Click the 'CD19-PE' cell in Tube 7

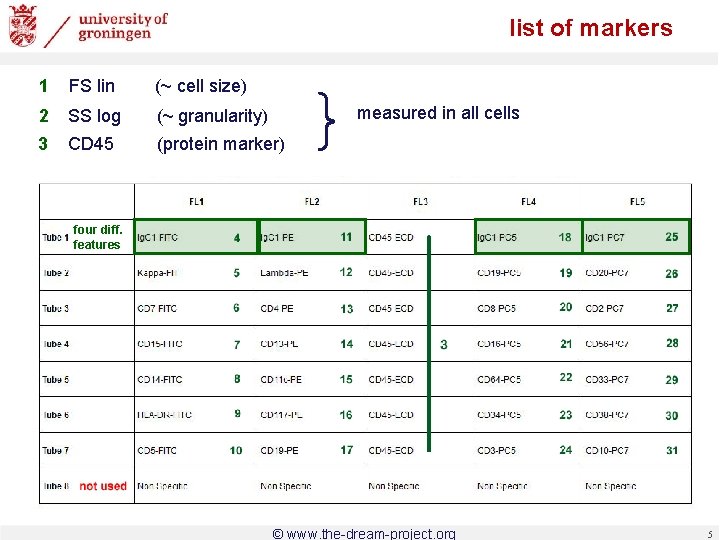(279, 450)
